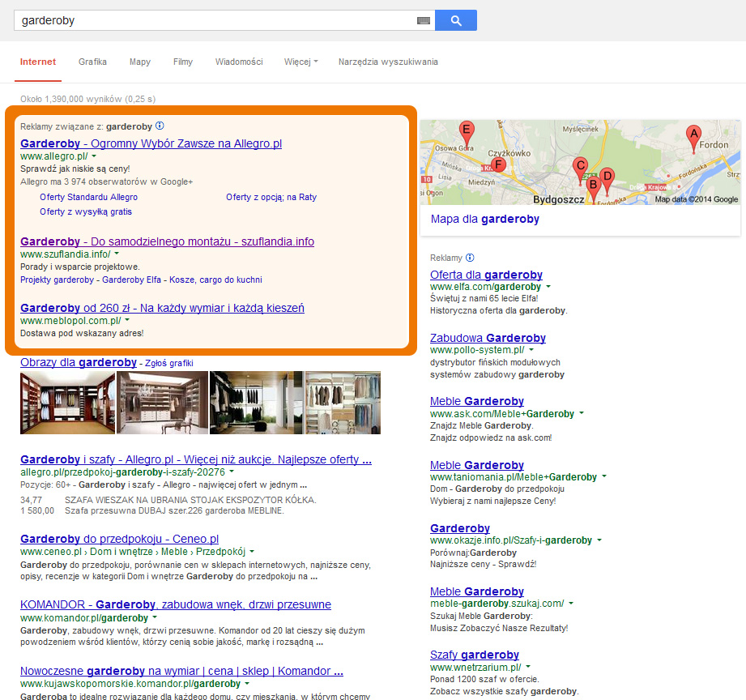The width and height of the screenshot is (746, 700).
Task: Expand the arrow beside allegro.pl/przedpokoj-garderoby-i-szafy-20276
Action: [232, 472]
